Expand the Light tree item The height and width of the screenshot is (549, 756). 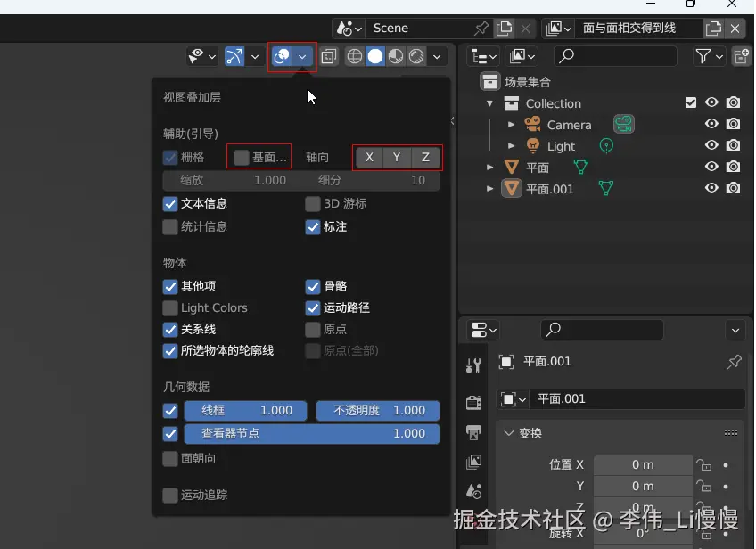pyautogui.click(x=511, y=145)
